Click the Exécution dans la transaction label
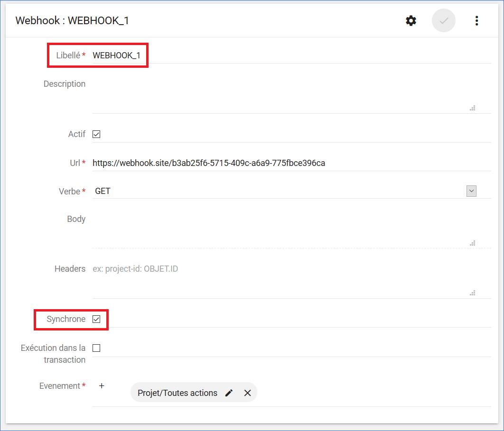Viewport: 504px width, 431px height. point(53,354)
